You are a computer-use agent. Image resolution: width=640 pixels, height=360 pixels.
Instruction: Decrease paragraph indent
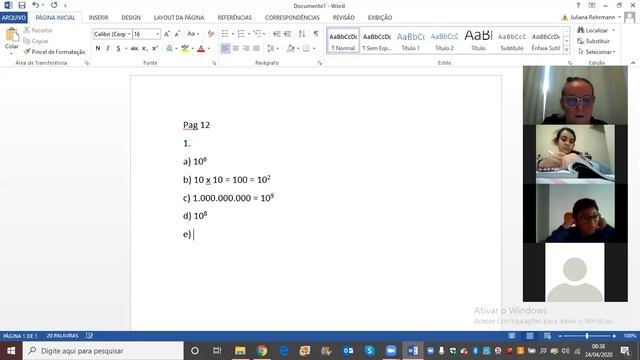[x=277, y=34]
